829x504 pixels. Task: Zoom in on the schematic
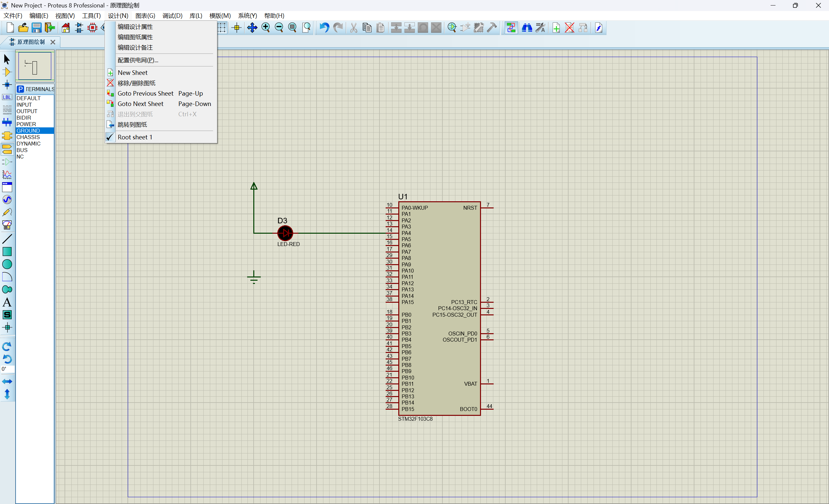(x=266, y=28)
